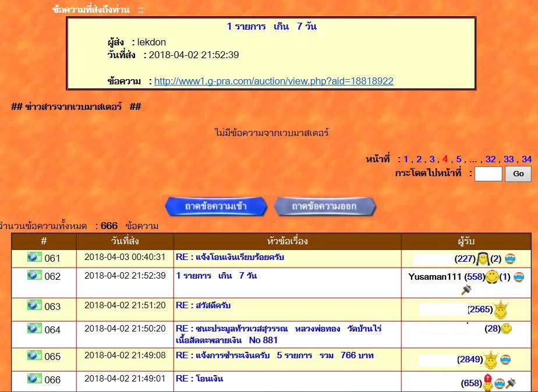Screen dimensions: 538x392
Task: Open the g-pra auction view link
Action: click(274, 81)
